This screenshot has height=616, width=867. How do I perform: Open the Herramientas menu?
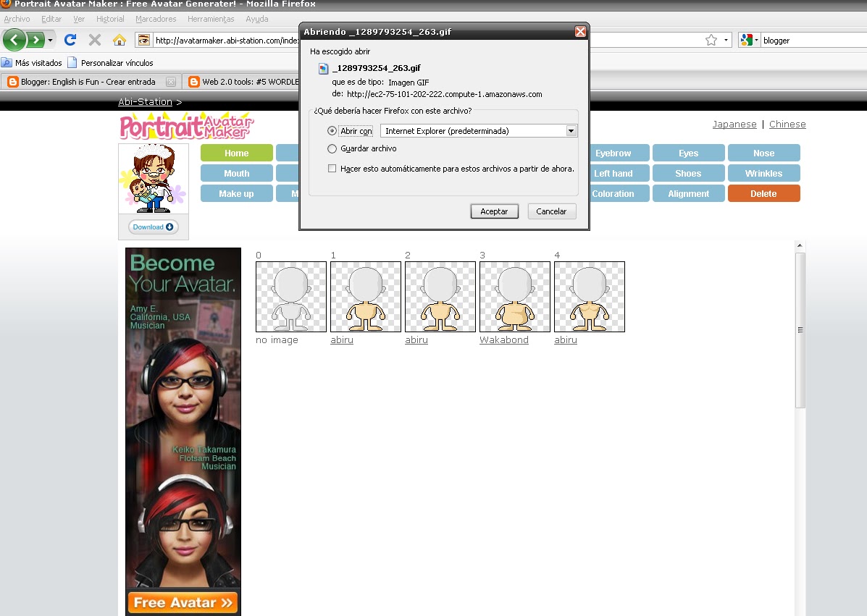click(211, 19)
